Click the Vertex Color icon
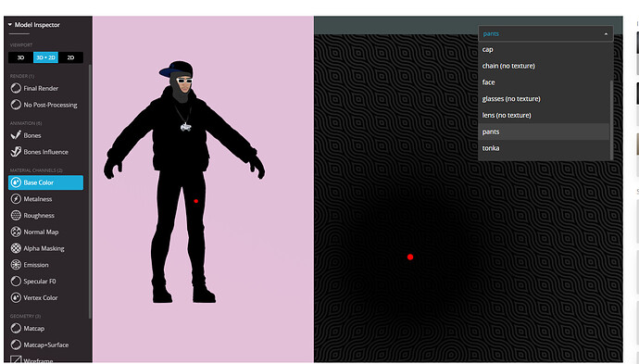The width and height of the screenshot is (639, 364). [x=16, y=297]
